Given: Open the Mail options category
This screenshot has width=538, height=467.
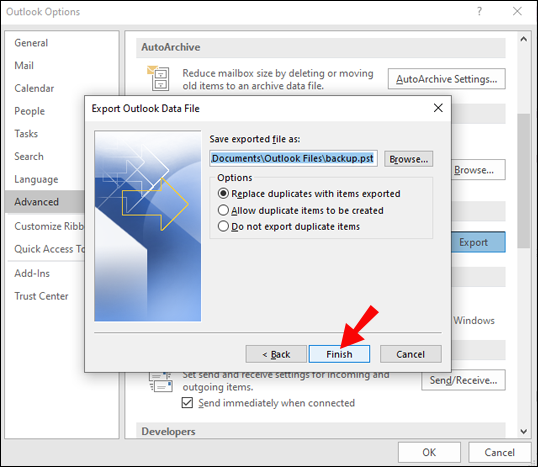Looking at the screenshot, I should [x=24, y=65].
